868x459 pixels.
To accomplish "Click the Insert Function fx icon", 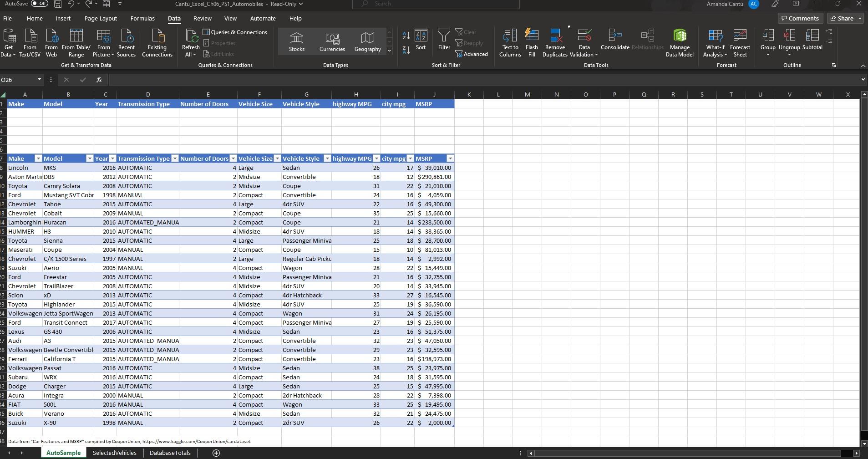I will 99,80.
